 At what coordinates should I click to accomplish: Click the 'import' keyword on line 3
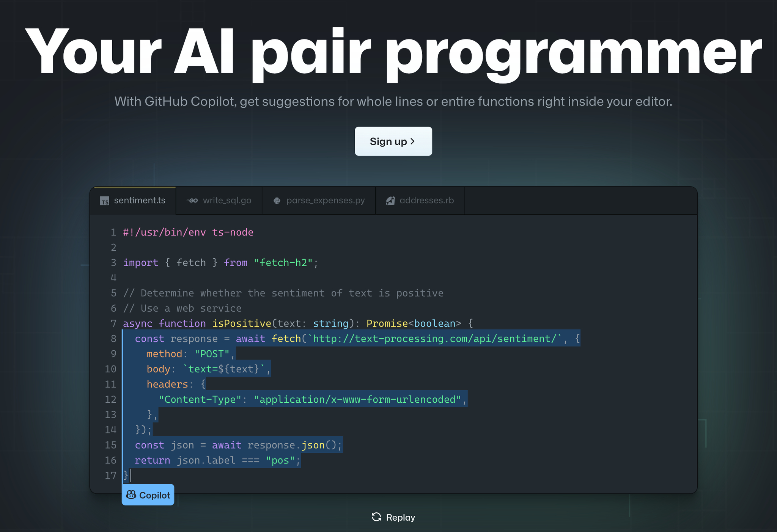click(x=140, y=262)
